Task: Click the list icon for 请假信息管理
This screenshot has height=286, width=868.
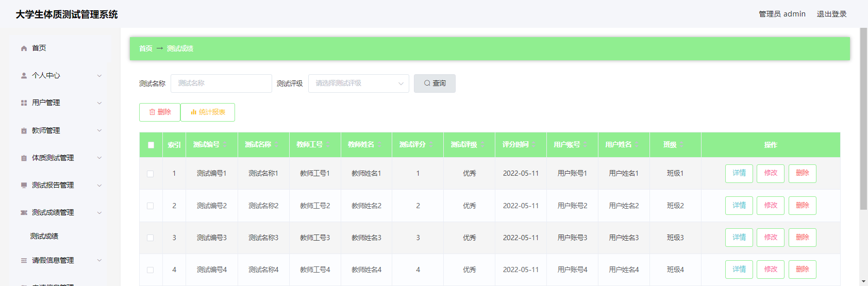Action: 24,260
